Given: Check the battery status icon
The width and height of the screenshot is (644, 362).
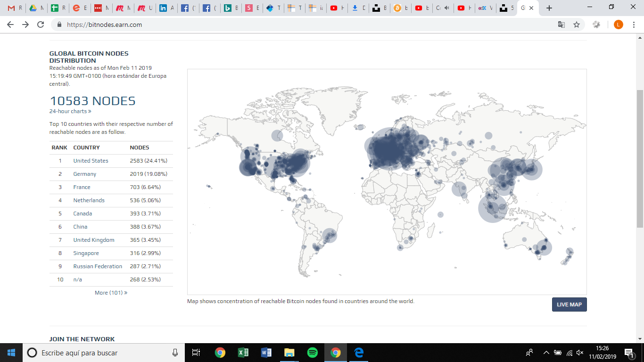Looking at the screenshot, I should (558, 353).
